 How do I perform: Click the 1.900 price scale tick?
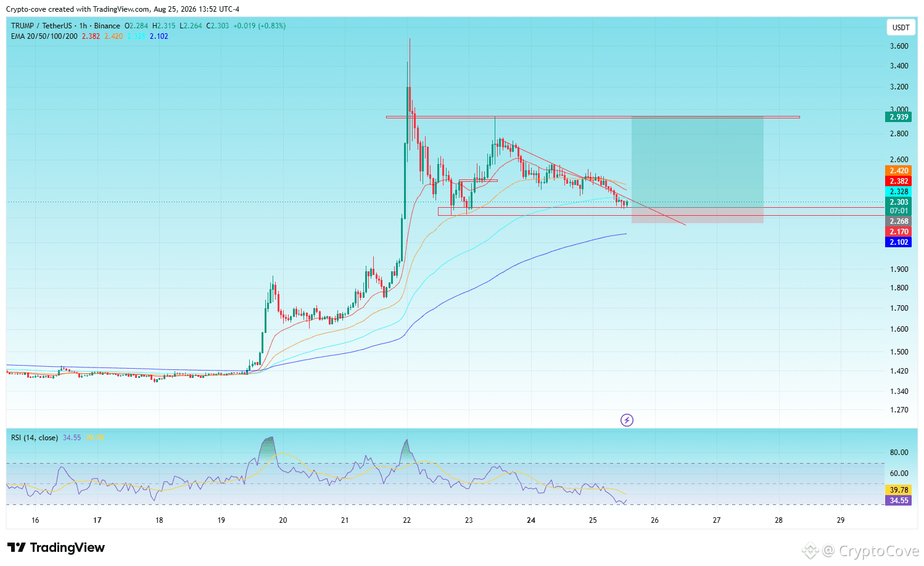[x=899, y=269]
